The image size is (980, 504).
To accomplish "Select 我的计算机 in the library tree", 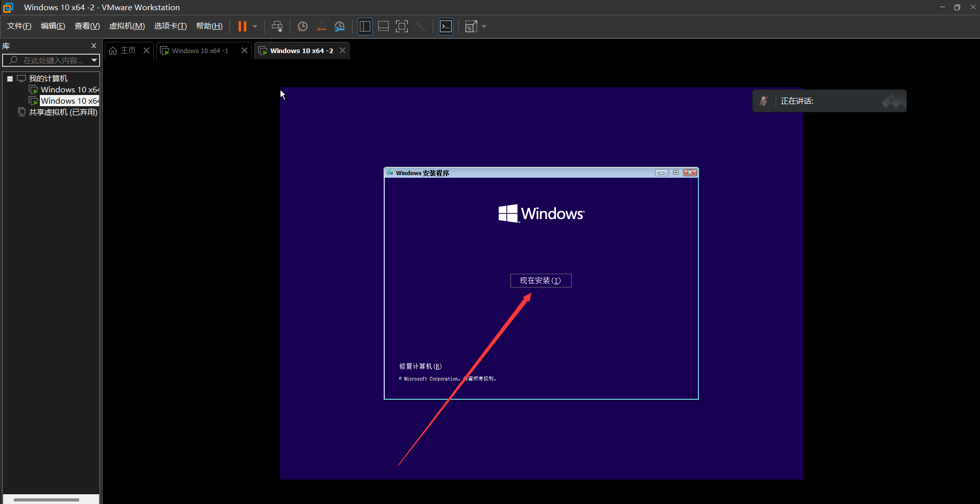I will [48, 78].
